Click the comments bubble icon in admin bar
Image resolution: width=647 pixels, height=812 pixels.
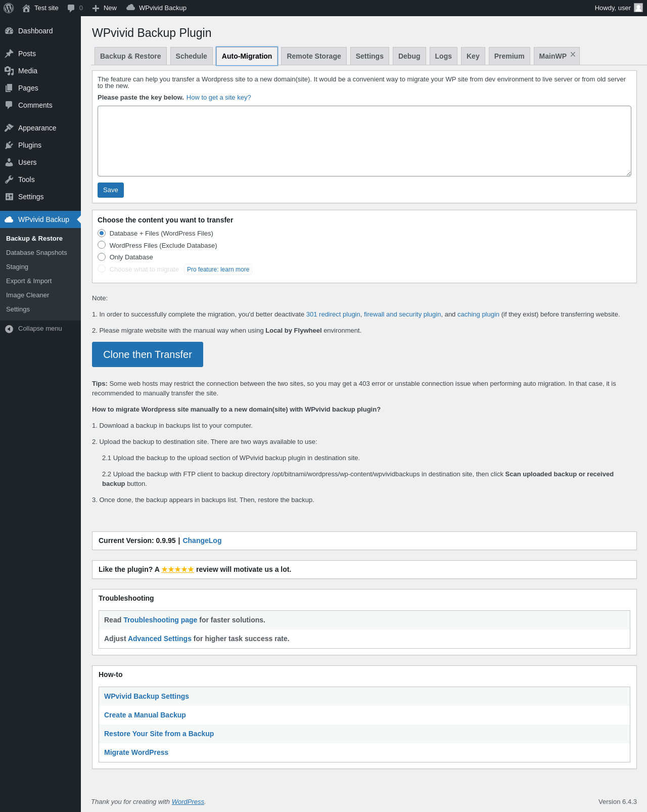point(71,8)
